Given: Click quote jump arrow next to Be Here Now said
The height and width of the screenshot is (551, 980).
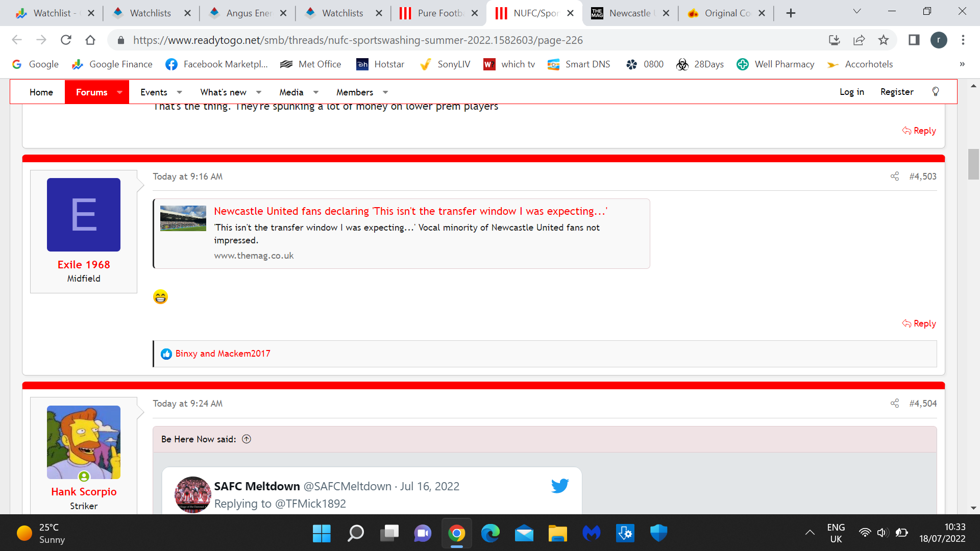Looking at the screenshot, I should click(x=247, y=439).
